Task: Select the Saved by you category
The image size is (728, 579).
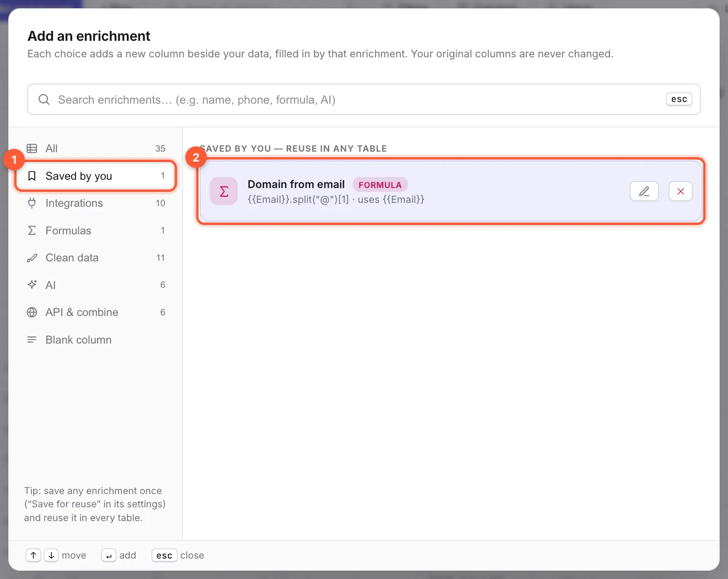Action: (96, 176)
